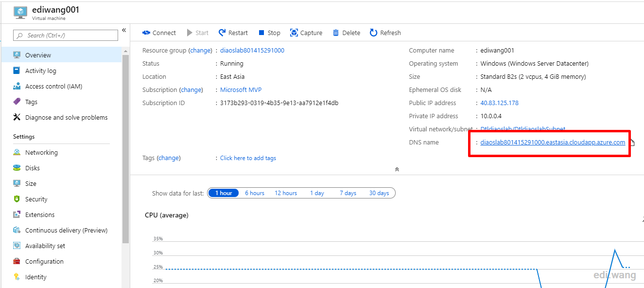Open the Microsoft MVP subscription link

[241, 90]
